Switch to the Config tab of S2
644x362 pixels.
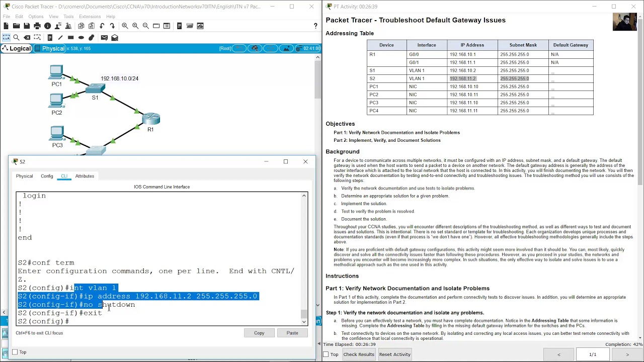(x=47, y=176)
